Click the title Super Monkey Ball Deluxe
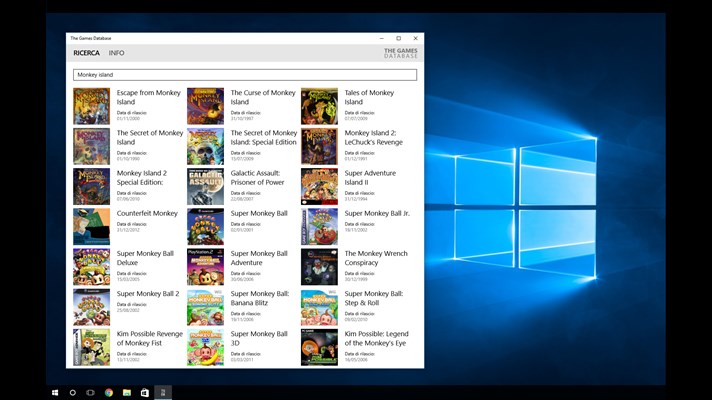This screenshot has width=712, height=400. pos(145,258)
